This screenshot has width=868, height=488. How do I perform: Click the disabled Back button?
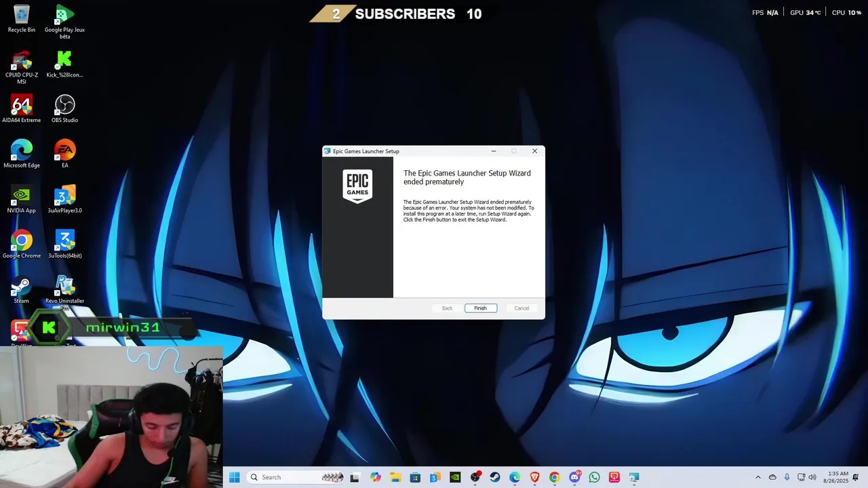447,308
